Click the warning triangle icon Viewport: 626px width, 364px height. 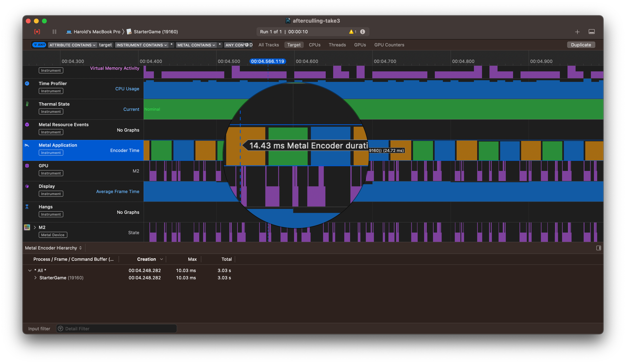(351, 32)
